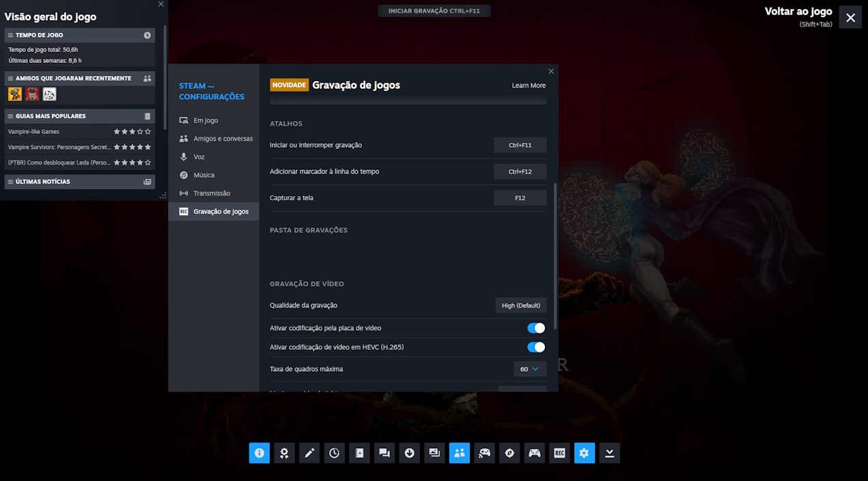
Task: Click the Iniciar Gravação Ctrl+F11 button
Action: (x=434, y=11)
